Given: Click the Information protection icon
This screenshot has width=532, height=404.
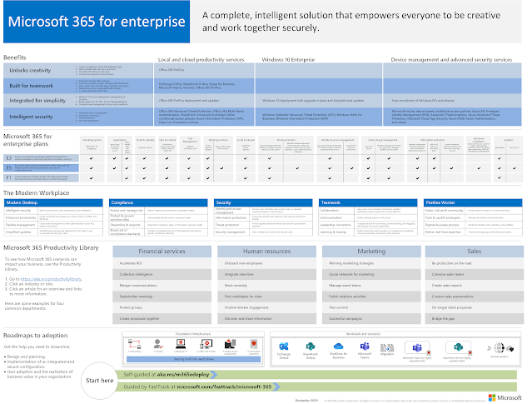Looking at the screenshot, I should coord(254,343).
